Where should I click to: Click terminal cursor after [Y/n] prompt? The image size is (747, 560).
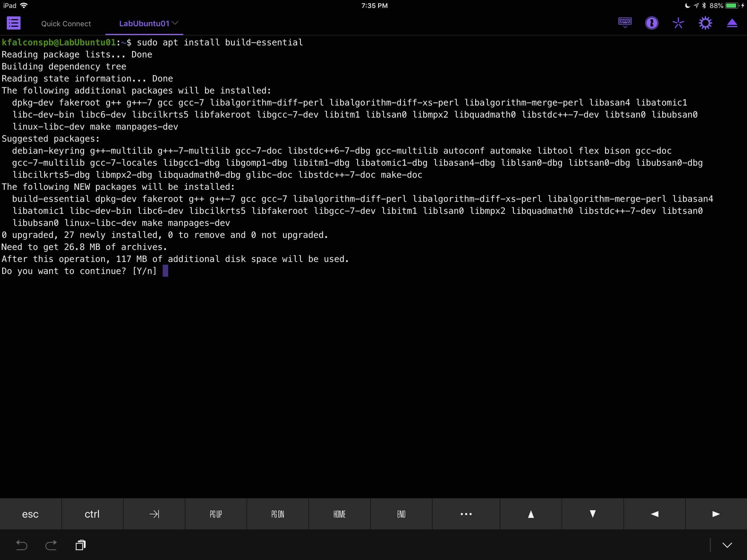[x=165, y=271]
